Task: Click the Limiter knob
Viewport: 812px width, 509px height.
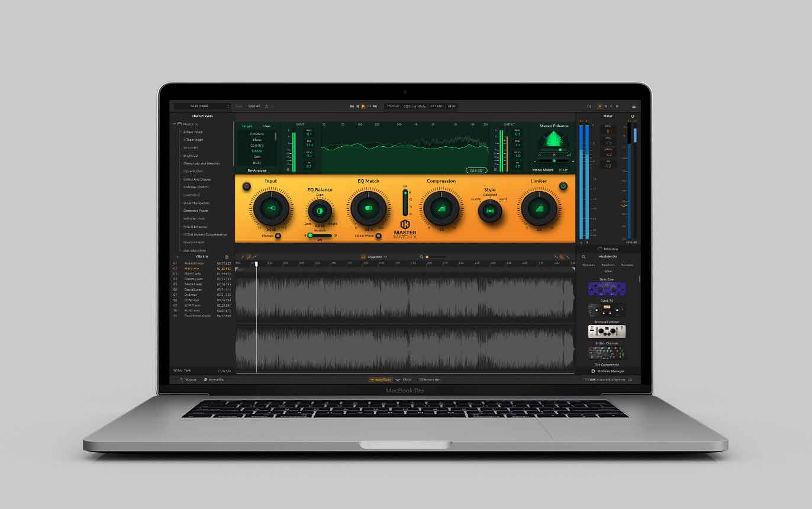Action: click(539, 208)
